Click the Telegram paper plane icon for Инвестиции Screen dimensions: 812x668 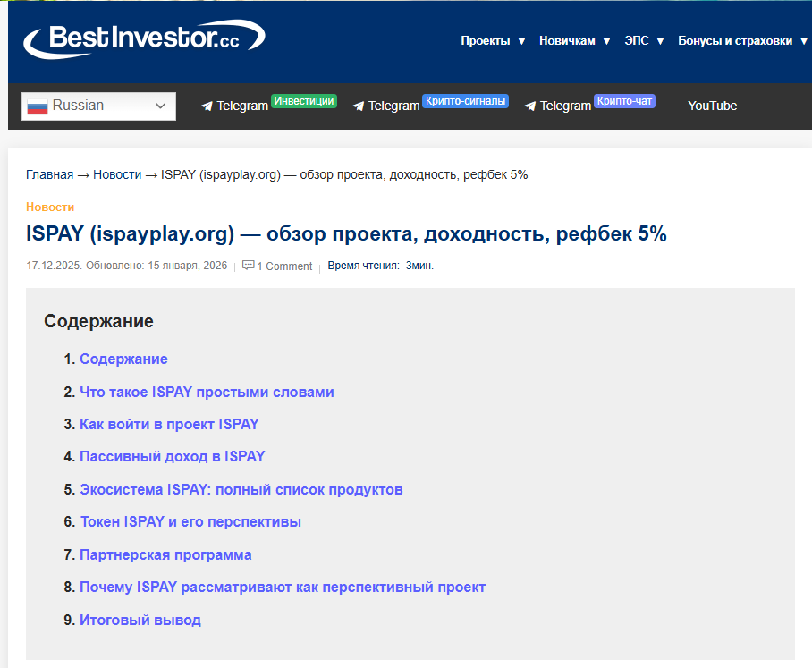pos(207,106)
